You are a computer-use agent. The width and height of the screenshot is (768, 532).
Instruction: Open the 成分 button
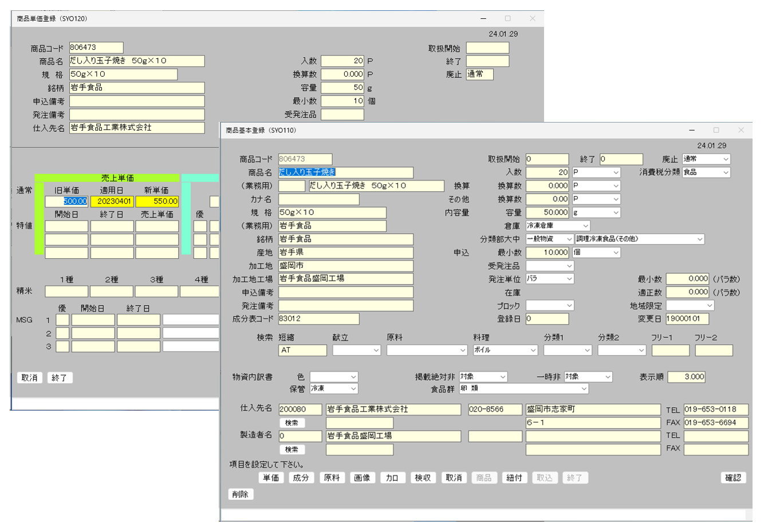coord(301,478)
